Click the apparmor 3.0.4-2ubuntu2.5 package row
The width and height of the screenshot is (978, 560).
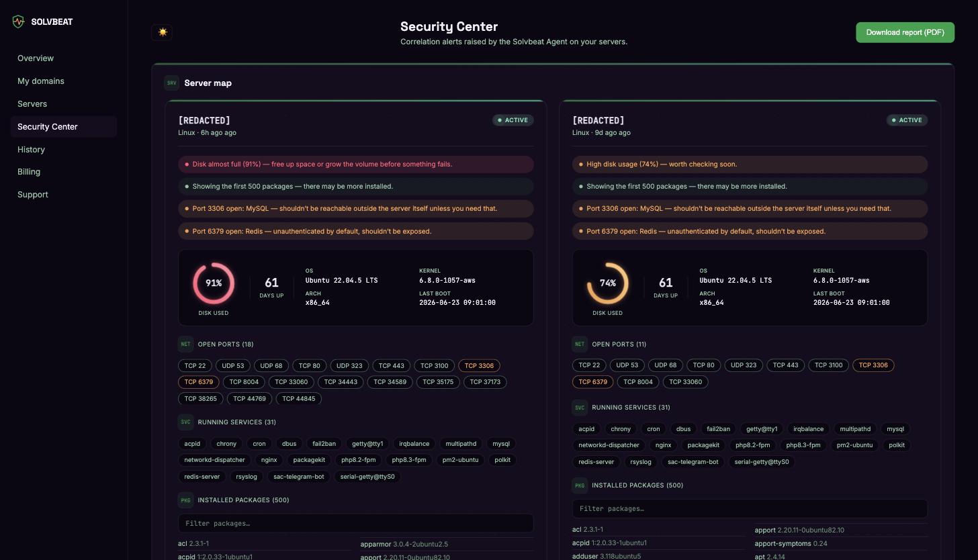click(x=447, y=544)
